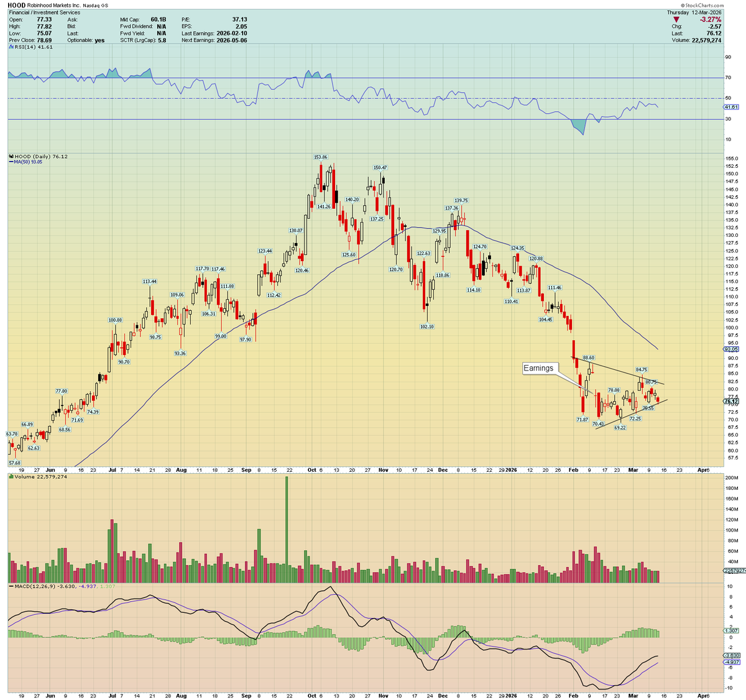Select the High value 77.82
746x700 pixels.
click(44, 26)
